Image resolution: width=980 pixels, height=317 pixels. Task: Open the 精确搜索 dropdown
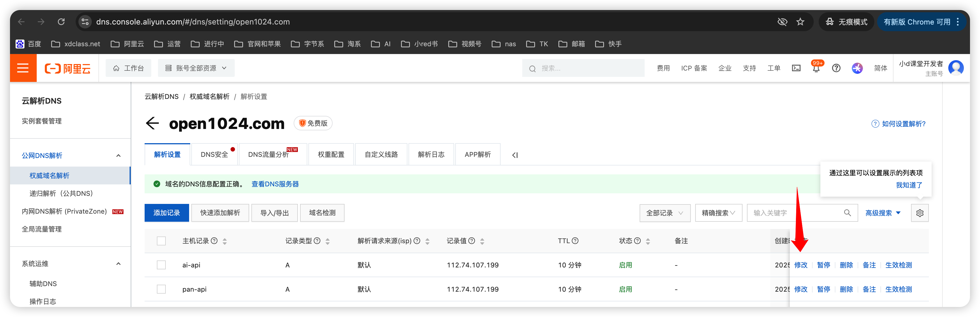(718, 213)
